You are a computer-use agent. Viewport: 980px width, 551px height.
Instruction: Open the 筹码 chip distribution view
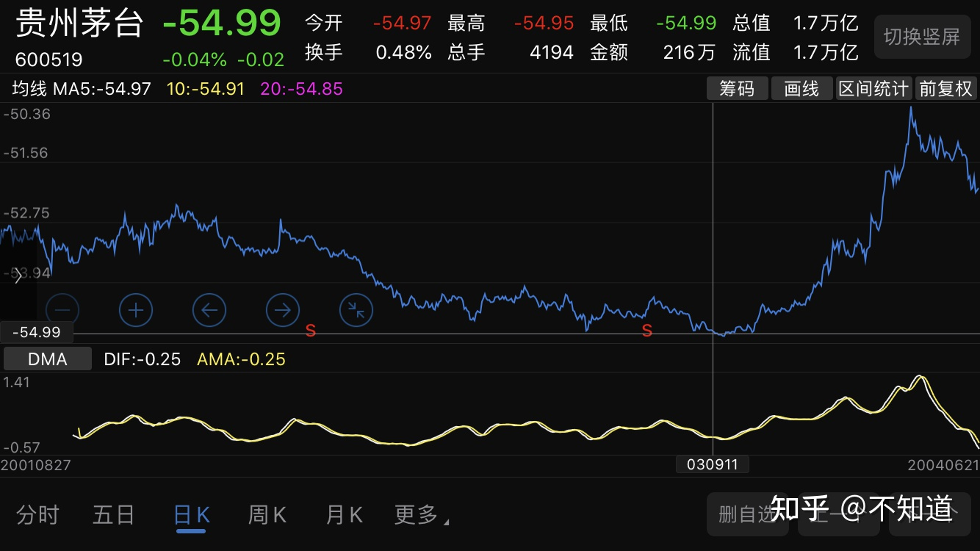point(737,89)
